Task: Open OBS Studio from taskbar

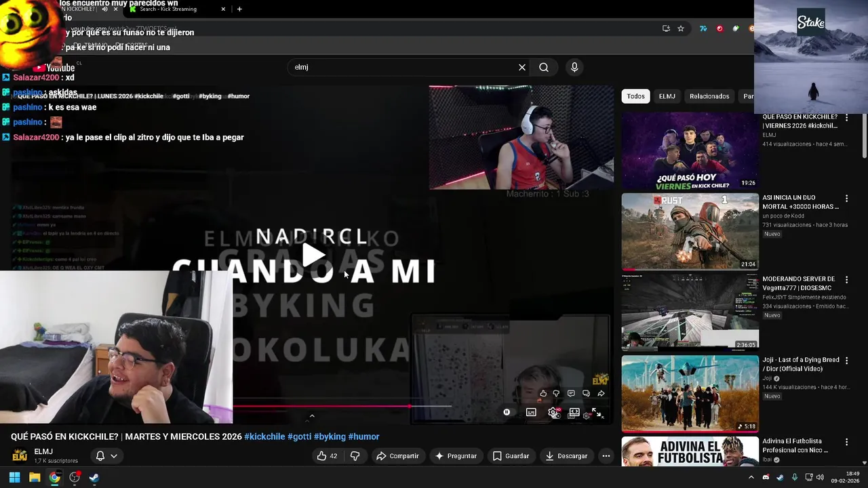Action: coord(75,477)
